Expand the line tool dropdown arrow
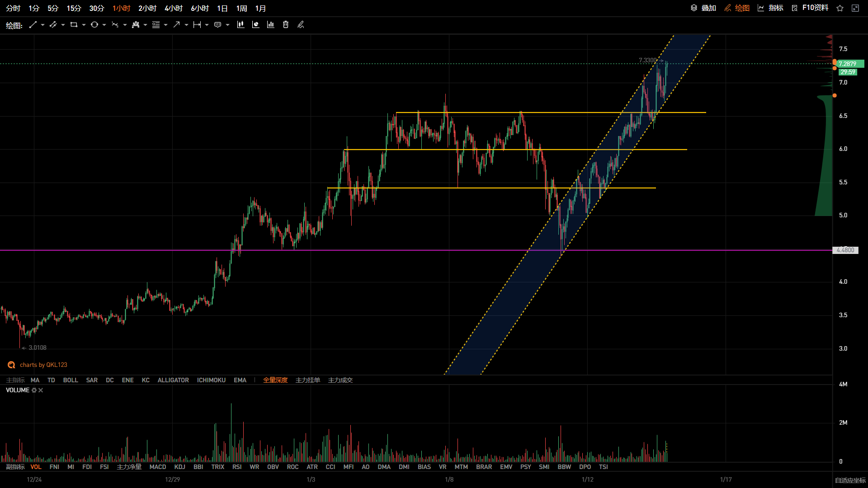The image size is (868, 488). coord(42,25)
